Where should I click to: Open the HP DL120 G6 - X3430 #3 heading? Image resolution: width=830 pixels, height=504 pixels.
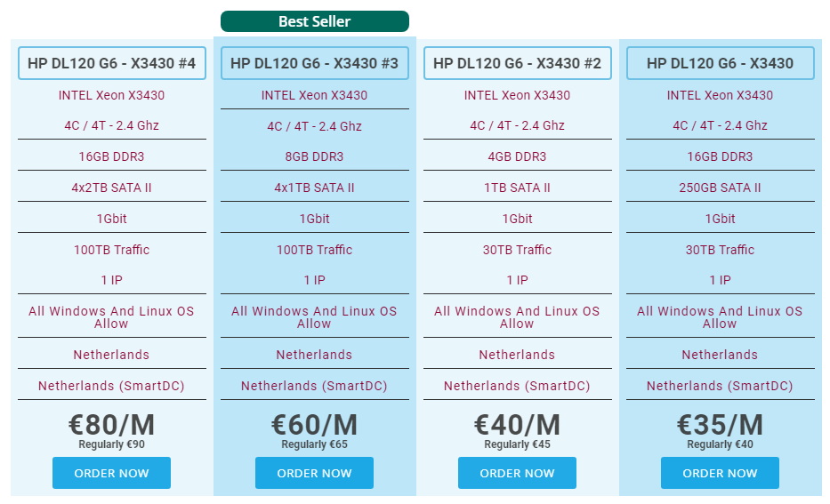(315, 63)
